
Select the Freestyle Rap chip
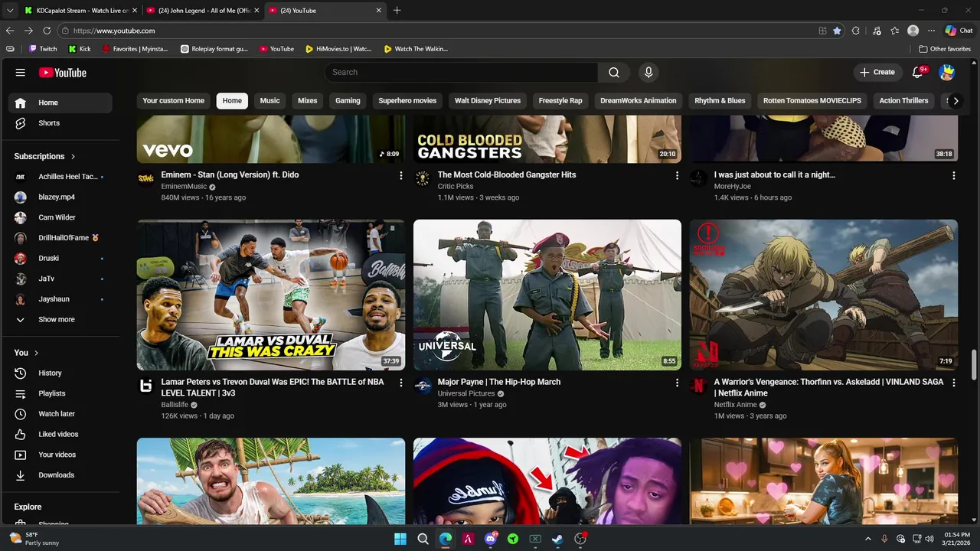click(560, 101)
